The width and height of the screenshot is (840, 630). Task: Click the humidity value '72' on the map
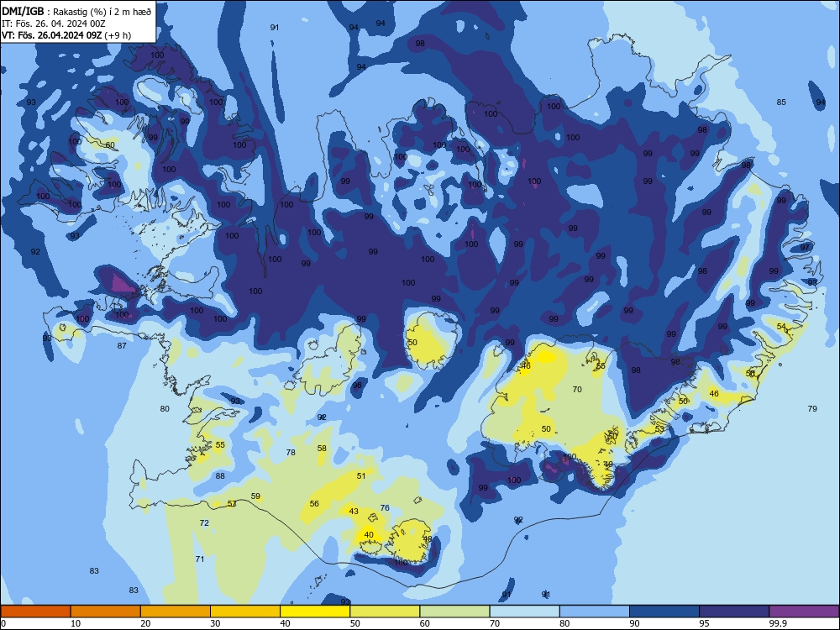(x=204, y=522)
